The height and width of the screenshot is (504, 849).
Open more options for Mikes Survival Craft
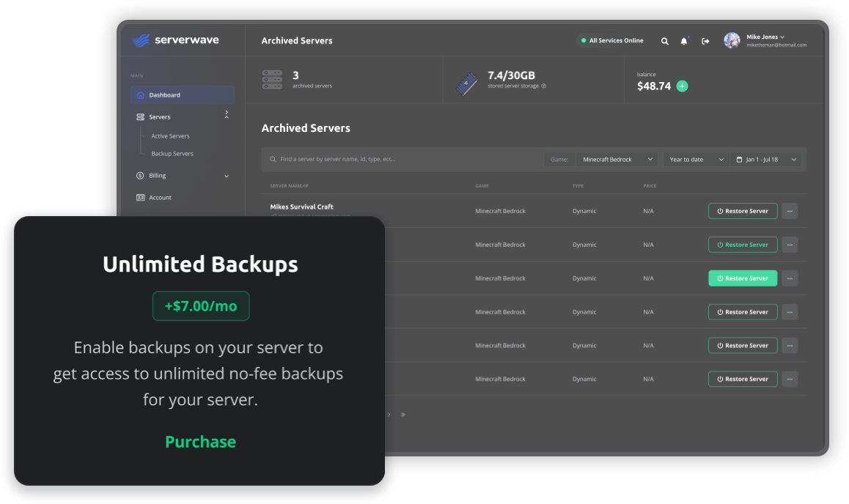[790, 211]
